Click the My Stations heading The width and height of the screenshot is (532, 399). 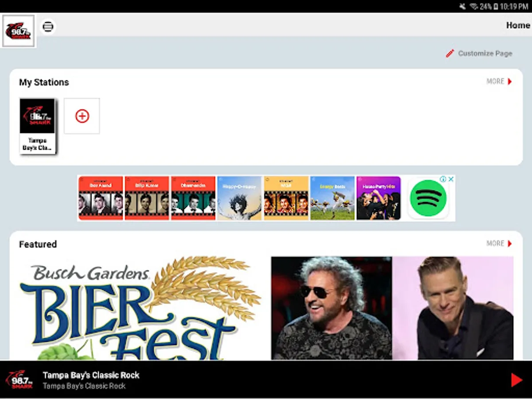(44, 82)
